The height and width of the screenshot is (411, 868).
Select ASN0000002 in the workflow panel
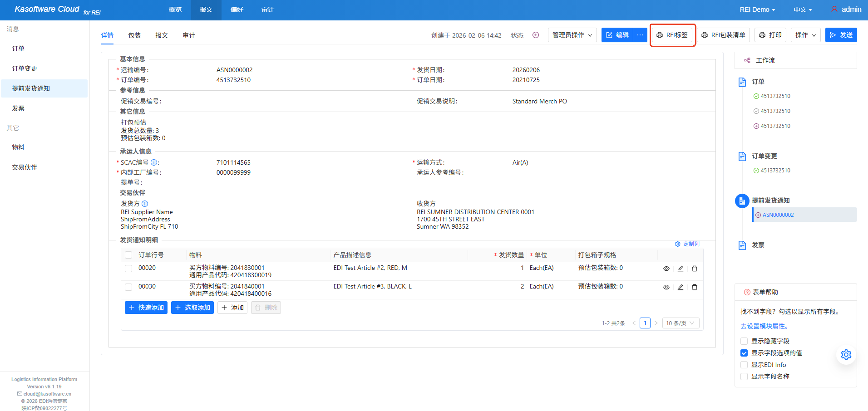click(778, 215)
